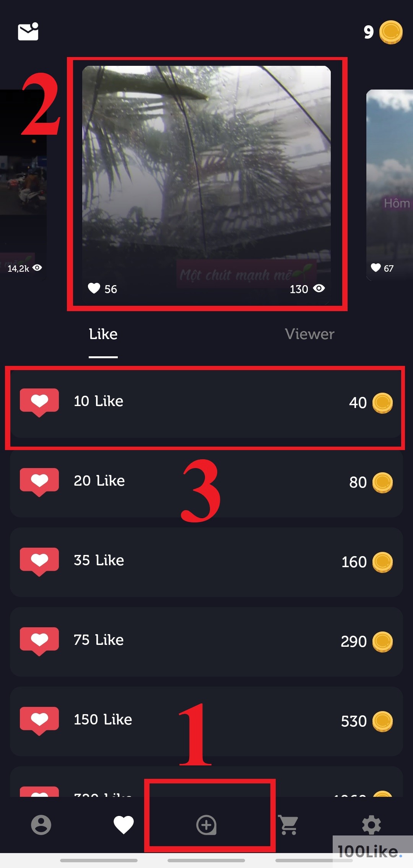The image size is (413, 868).
Task: Open the settings gear icon
Action: (371, 825)
